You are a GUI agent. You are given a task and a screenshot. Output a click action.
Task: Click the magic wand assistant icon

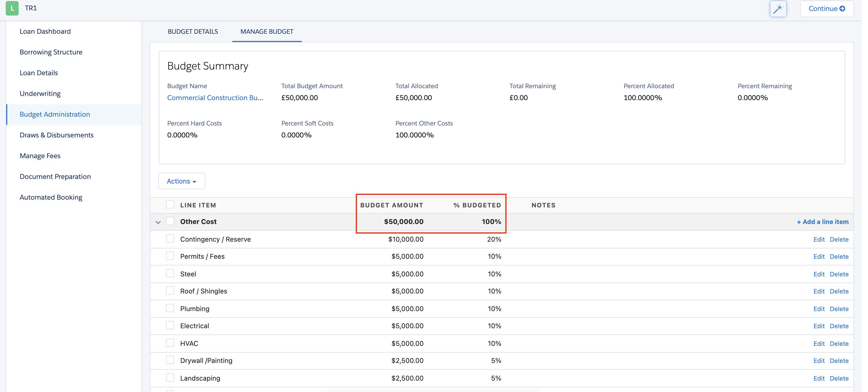click(x=778, y=9)
